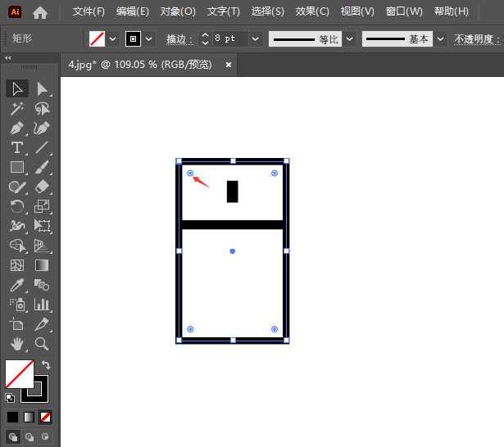Open the 视图(V) menu
Screen dimensions: 504x447
[x=357, y=12]
